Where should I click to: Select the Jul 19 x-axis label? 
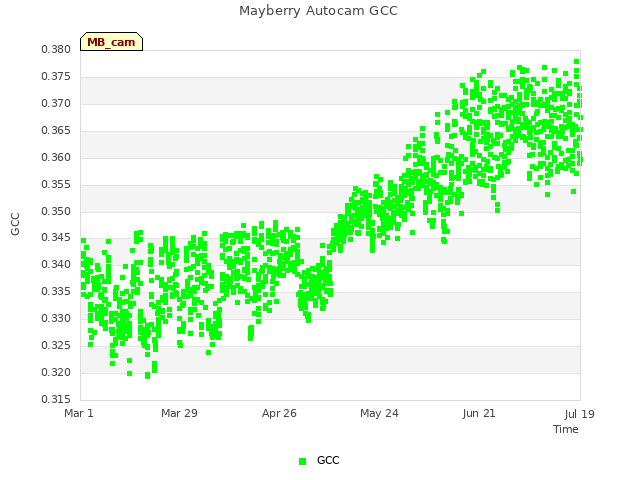click(580, 414)
